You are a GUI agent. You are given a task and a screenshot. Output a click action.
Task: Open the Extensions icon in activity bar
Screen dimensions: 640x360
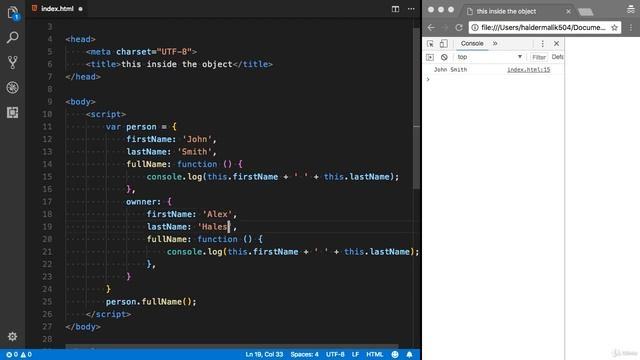[x=13, y=112]
